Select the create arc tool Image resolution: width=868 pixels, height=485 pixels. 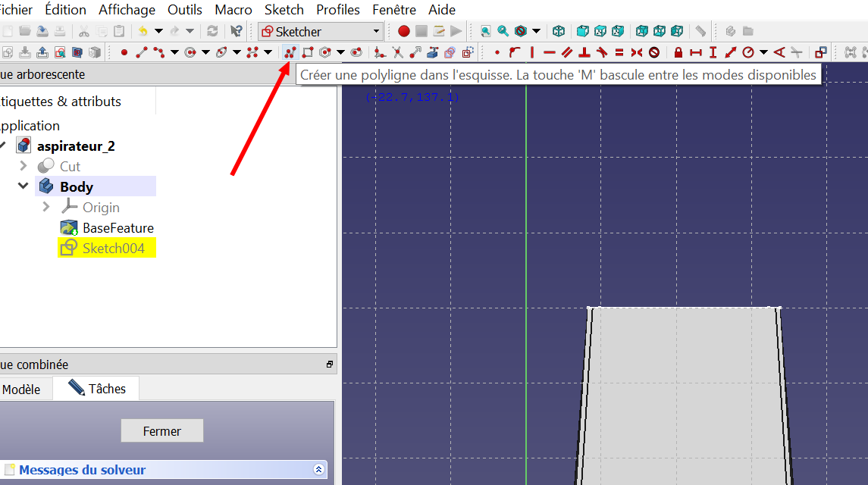pos(159,52)
